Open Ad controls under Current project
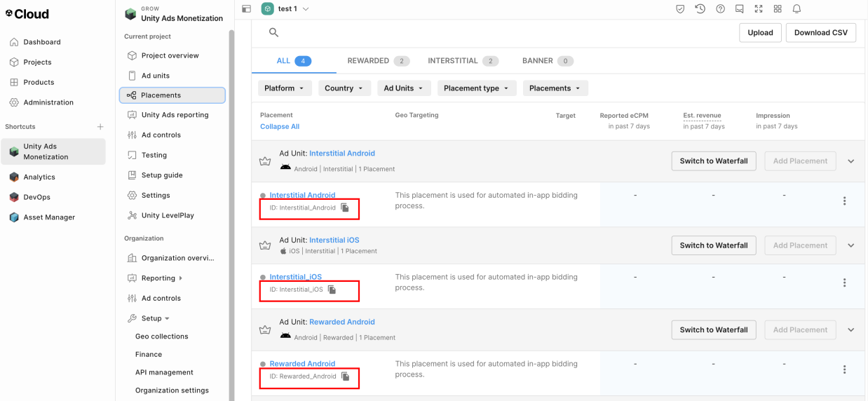 [161, 135]
